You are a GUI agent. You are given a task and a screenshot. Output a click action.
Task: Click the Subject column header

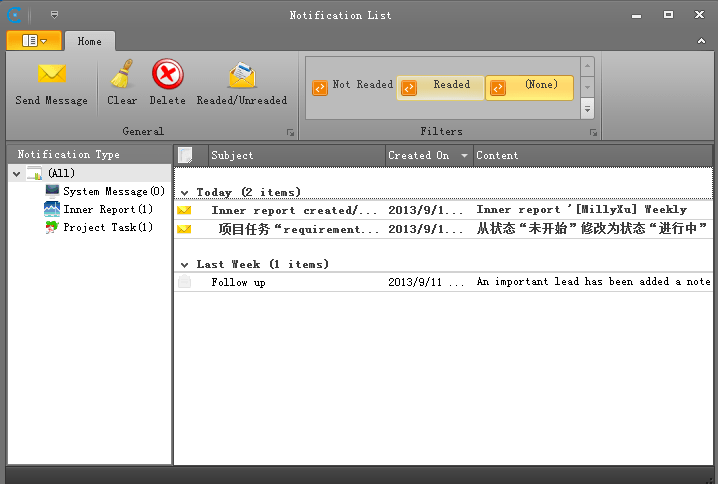[x=296, y=155]
